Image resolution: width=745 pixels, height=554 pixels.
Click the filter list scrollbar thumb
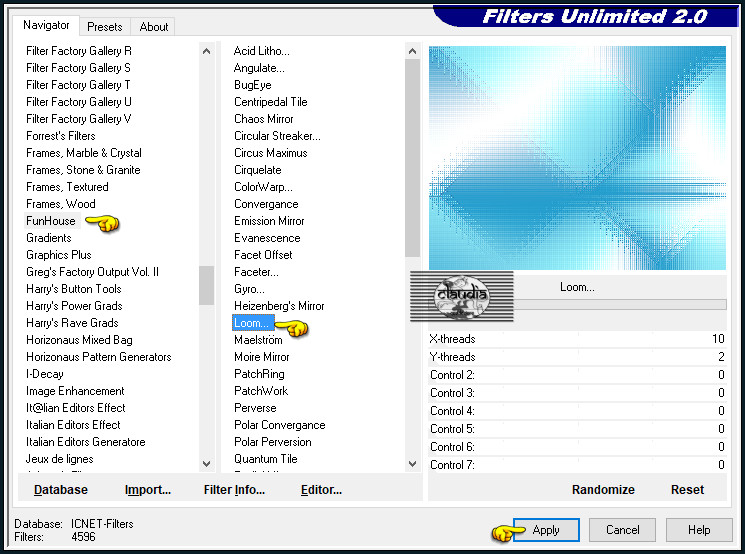coord(412,157)
